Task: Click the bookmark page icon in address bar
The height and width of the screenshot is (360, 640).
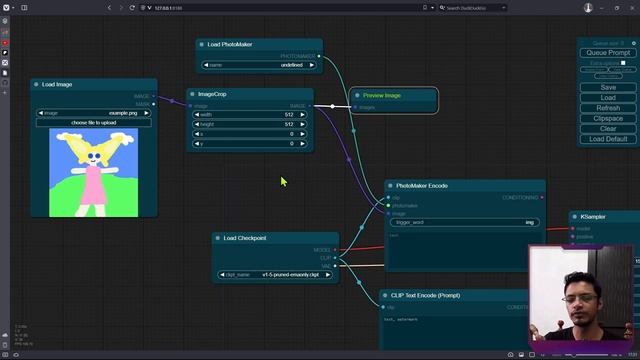Action: (425, 8)
